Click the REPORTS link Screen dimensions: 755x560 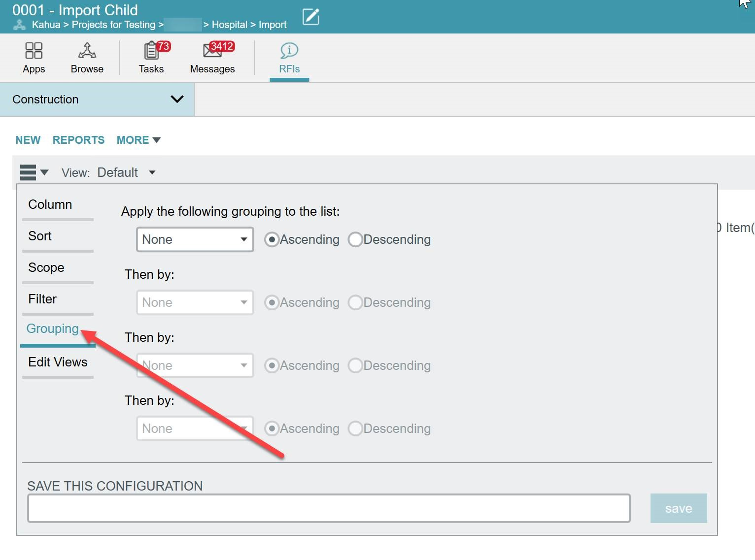click(x=78, y=140)
